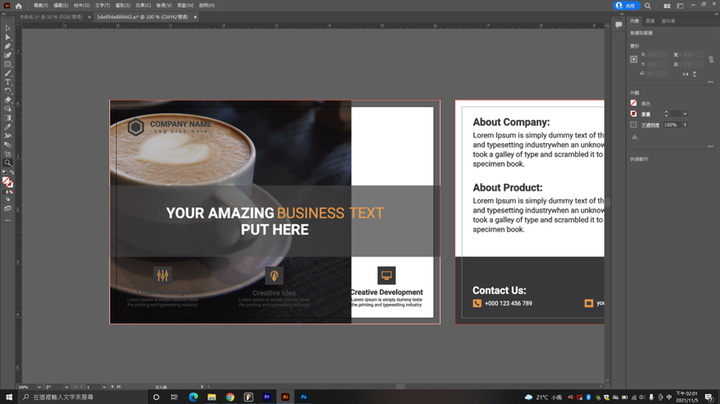Select the Curvature pen tool
This screenshot has height=404, width=720.
[x=8, y=55]
